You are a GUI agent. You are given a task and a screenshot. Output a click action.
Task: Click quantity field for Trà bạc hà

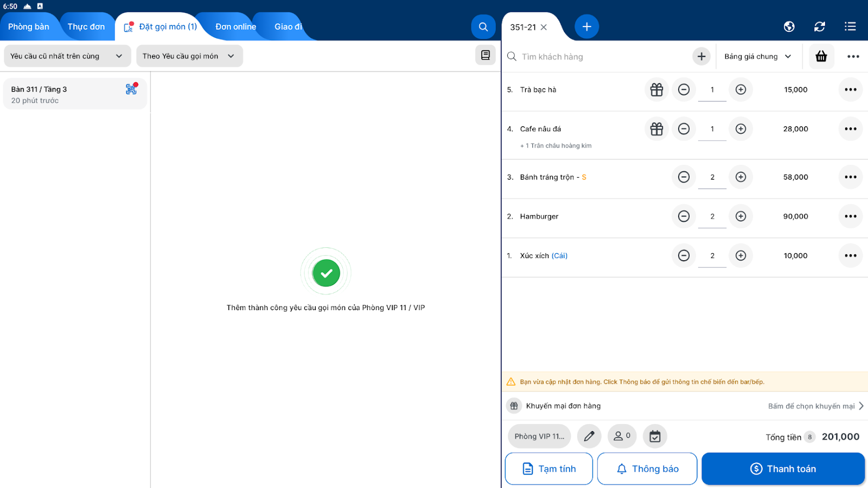tap(712, 90)
